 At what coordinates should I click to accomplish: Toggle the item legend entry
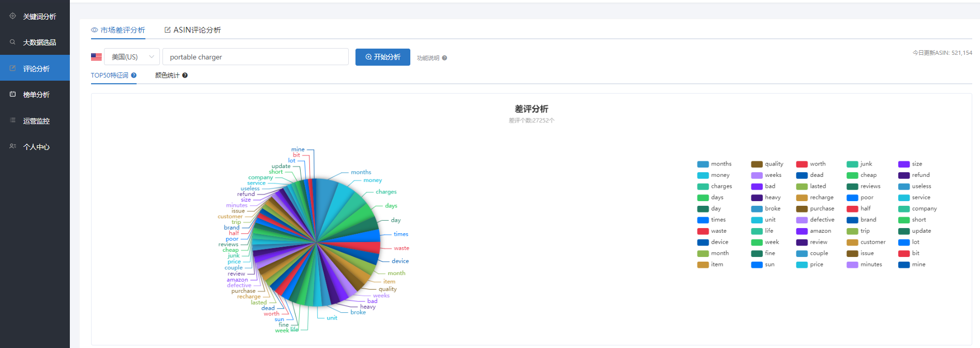710,265
